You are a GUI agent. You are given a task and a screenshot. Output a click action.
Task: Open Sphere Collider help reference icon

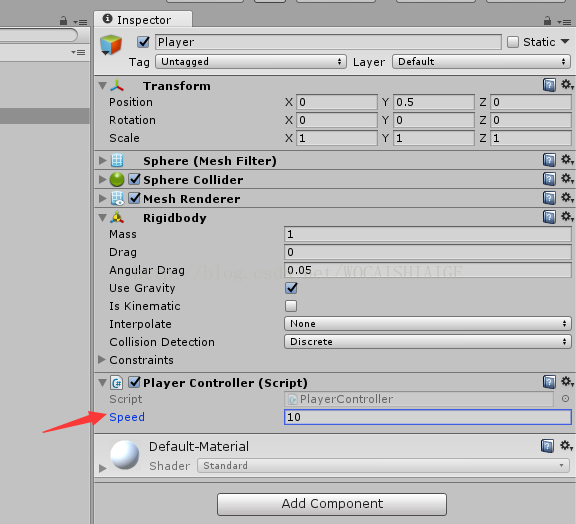549,179
